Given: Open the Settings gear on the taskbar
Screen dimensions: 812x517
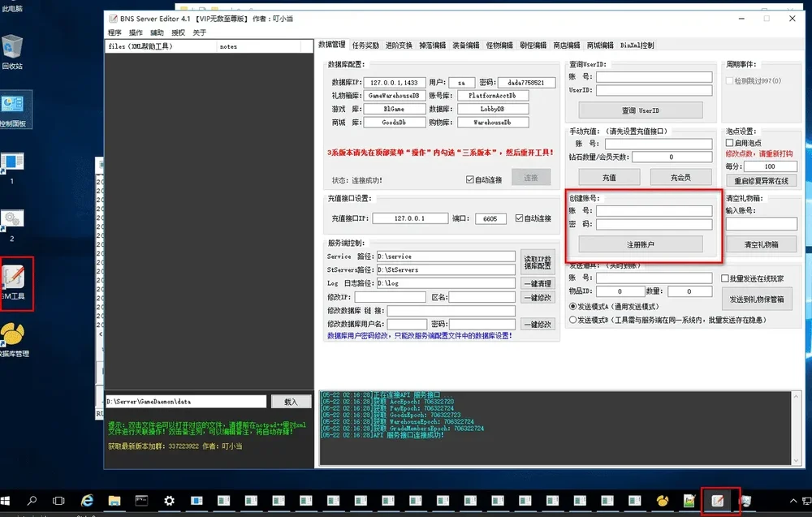Looking at the screenshot, I should coord(169,501).
